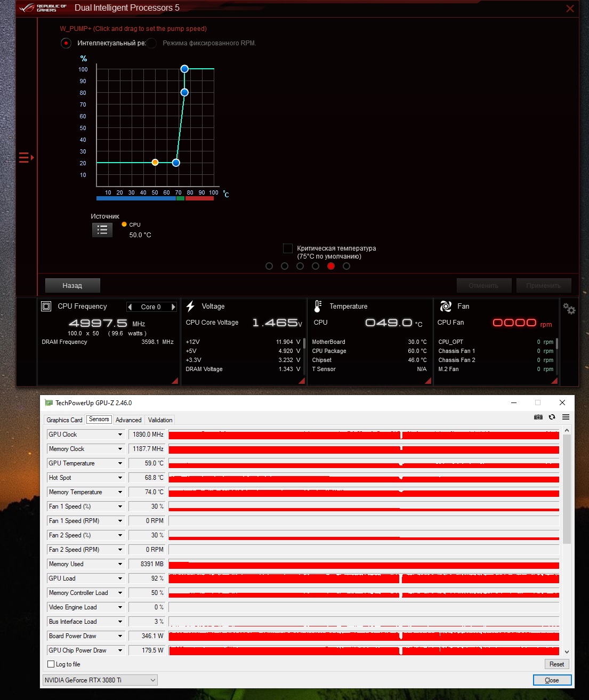
Task: Click the Fan panel list scrollbar
Action: (x=557, y=343)
